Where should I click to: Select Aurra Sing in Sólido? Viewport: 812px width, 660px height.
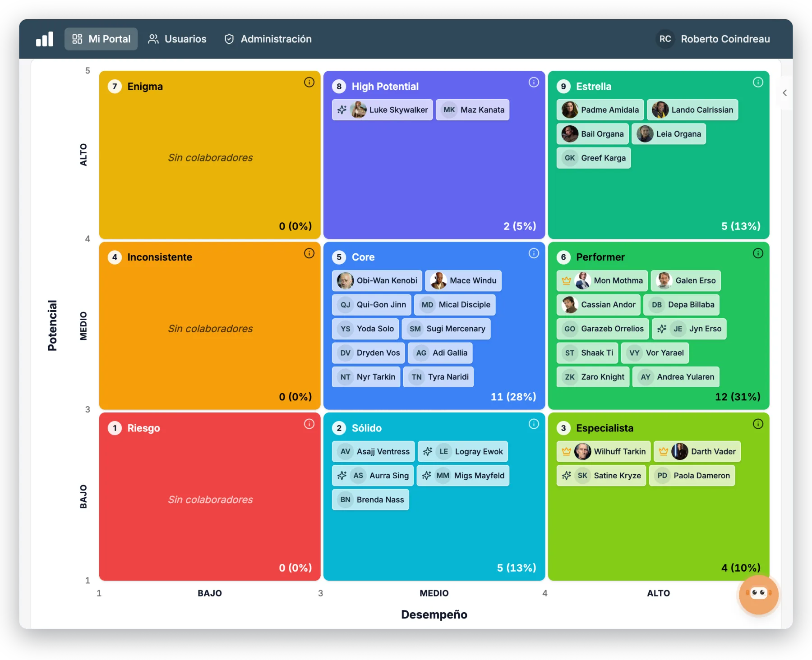pos(373,476)
